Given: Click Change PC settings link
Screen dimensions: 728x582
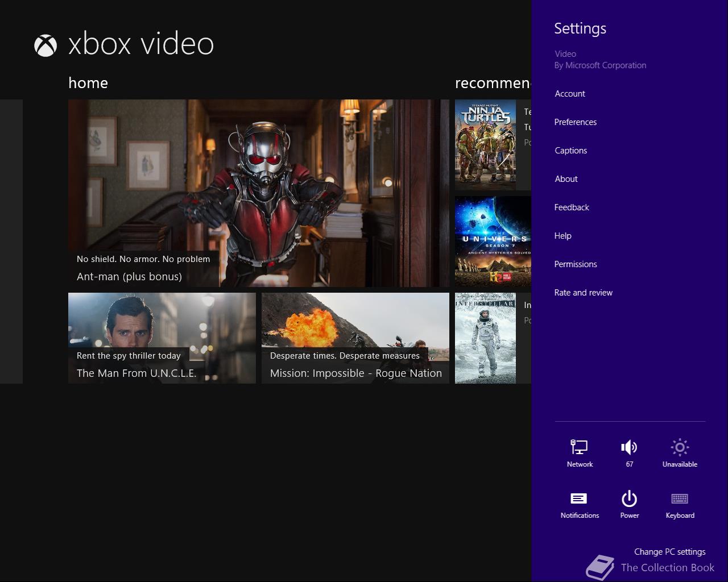Looking at the screenshot, I should point(670,552).
